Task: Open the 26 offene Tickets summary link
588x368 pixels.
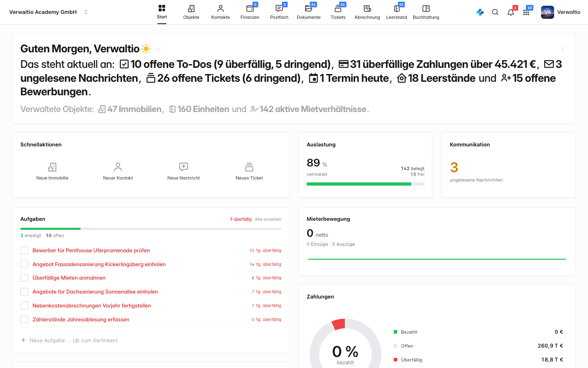Action: click(x=223, y=78)
